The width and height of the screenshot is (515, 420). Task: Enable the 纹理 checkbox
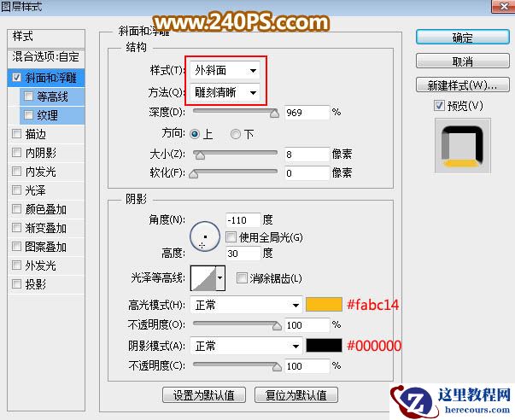(28, 115)
